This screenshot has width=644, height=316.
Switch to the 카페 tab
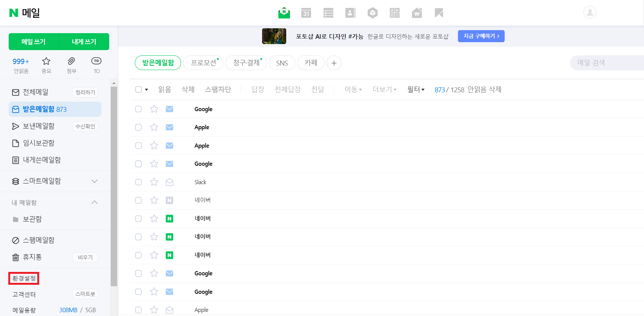tap(311, 63)
